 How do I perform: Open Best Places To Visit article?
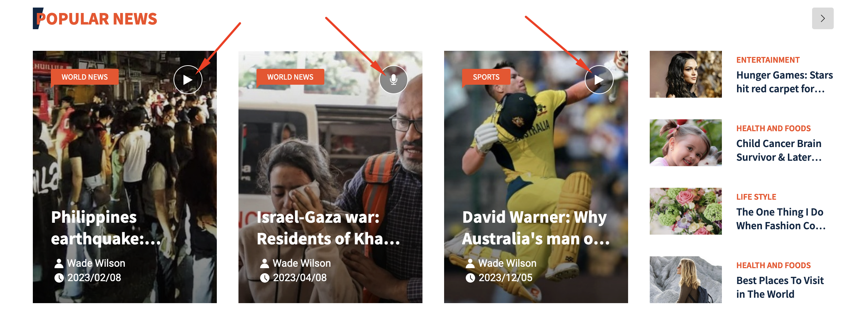click(780, 287)
